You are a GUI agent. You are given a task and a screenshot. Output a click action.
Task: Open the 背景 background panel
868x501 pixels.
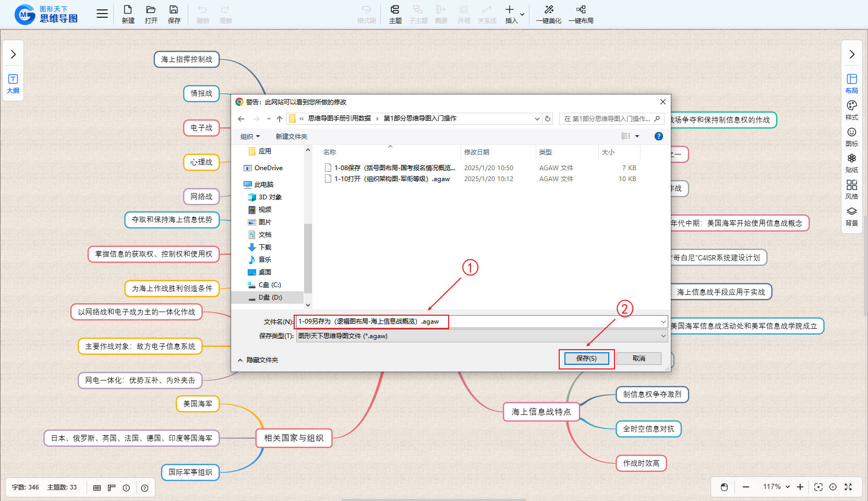coord(851,216)
